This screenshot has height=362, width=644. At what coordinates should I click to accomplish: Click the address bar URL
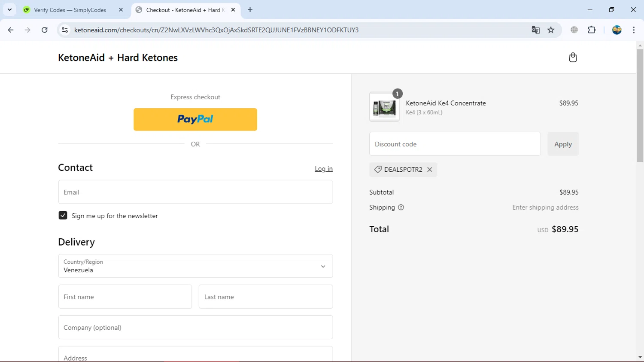coord(216,30)
